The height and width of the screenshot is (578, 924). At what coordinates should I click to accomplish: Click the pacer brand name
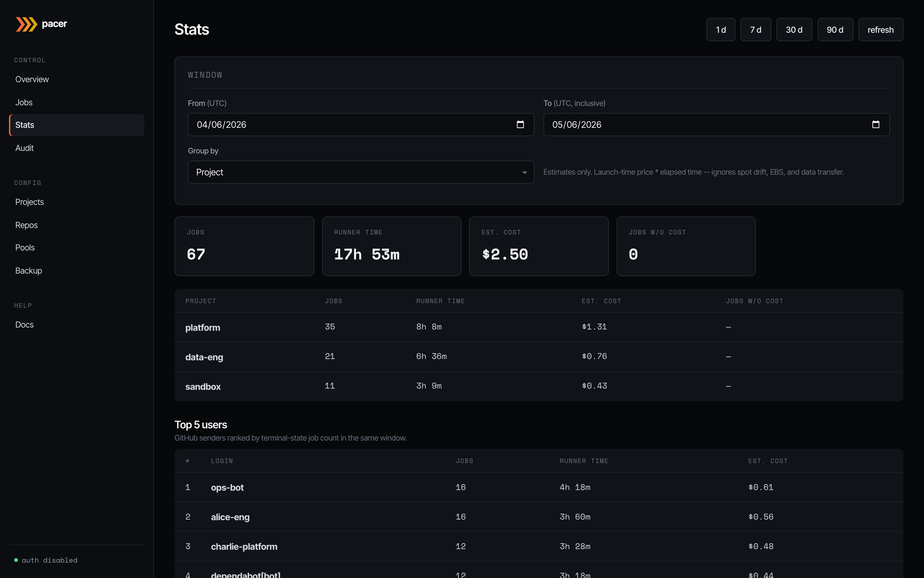[54, 24]
